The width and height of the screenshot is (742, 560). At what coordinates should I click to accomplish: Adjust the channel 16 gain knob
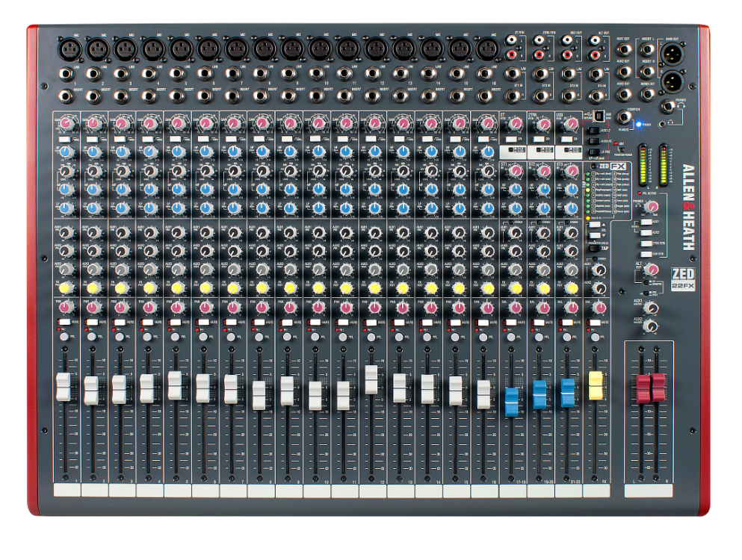coord(486,125)
